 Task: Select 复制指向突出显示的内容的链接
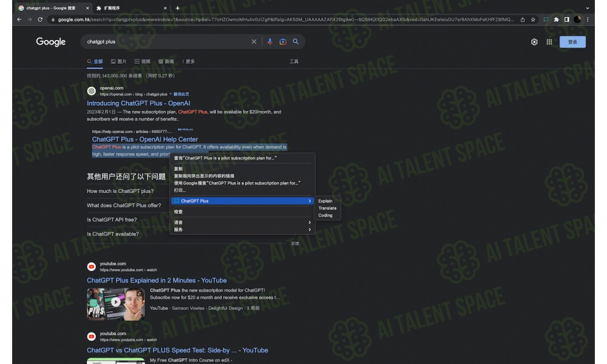click(242, 176)
